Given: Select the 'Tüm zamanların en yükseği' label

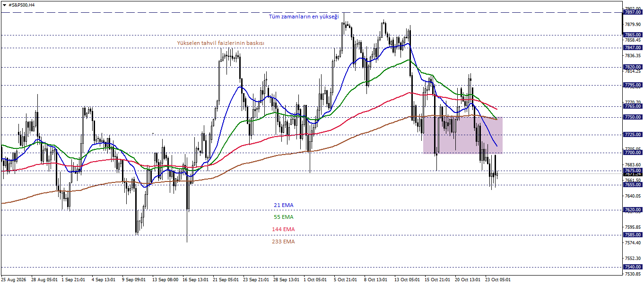Looking at the screenshot, I should [x=304, y=17].
